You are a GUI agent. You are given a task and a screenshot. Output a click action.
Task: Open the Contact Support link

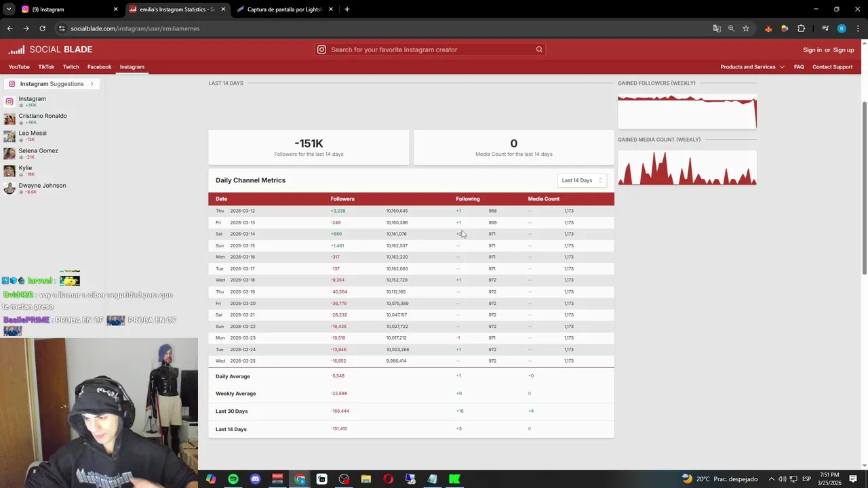pyautogui.click(x=832, y=67)
